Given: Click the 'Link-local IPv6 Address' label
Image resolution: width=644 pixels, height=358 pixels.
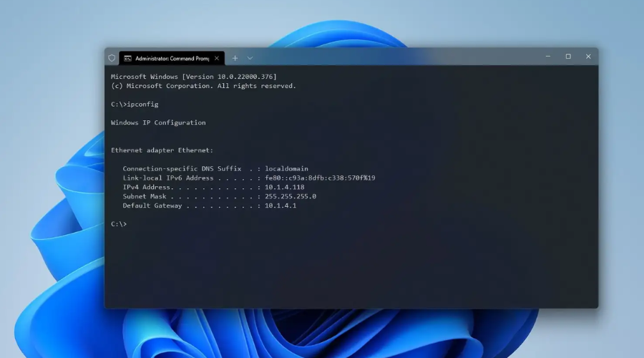Looking at the screenshot, I should [168, 178].
